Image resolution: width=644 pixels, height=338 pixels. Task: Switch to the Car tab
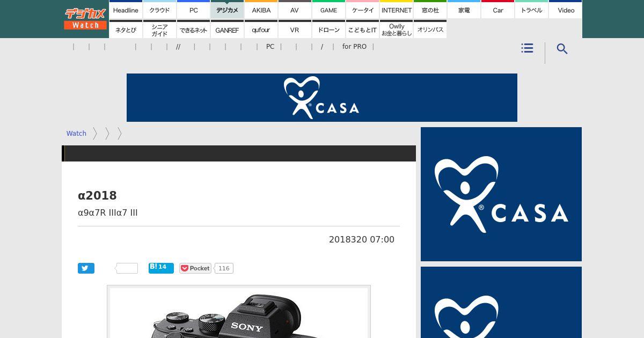pos(497,10)
